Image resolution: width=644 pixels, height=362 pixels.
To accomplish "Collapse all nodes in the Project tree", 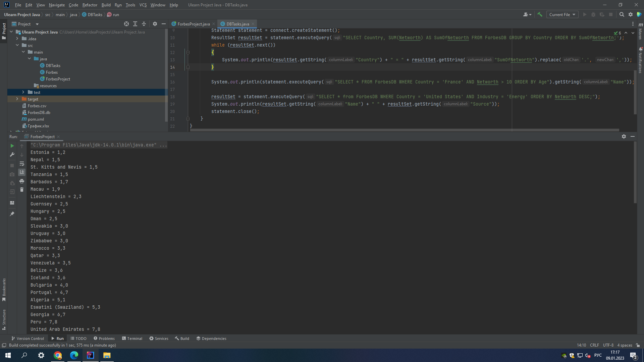I will coord(144,24).
